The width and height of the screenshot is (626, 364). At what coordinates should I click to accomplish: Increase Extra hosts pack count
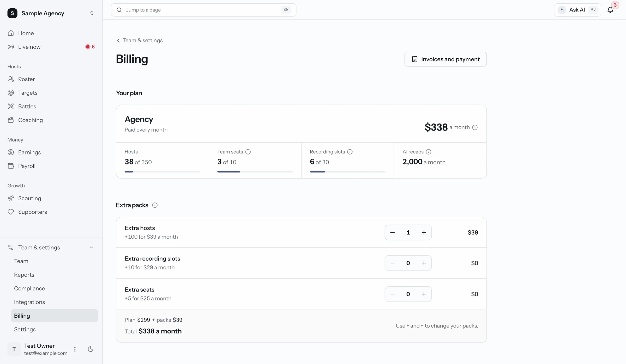[x=424, y=232]
